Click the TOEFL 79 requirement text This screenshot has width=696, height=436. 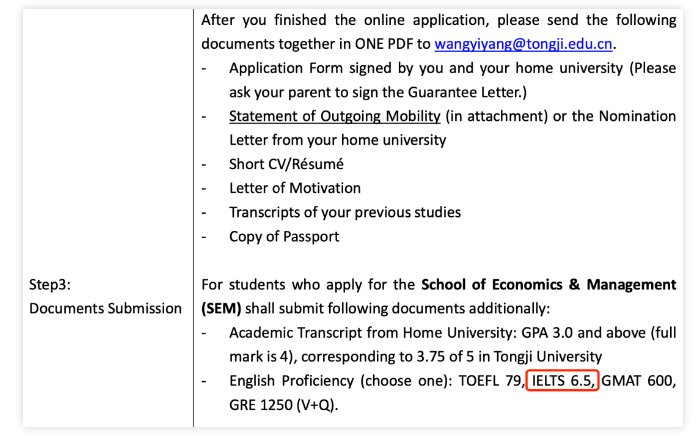tap(491, 381)
